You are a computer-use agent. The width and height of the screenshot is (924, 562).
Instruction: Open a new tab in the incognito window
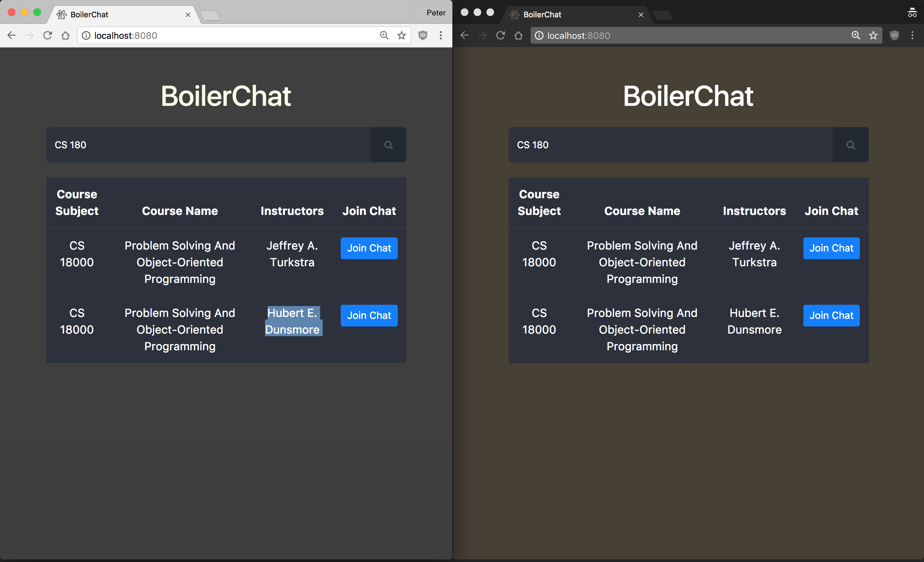click(663, 15)
